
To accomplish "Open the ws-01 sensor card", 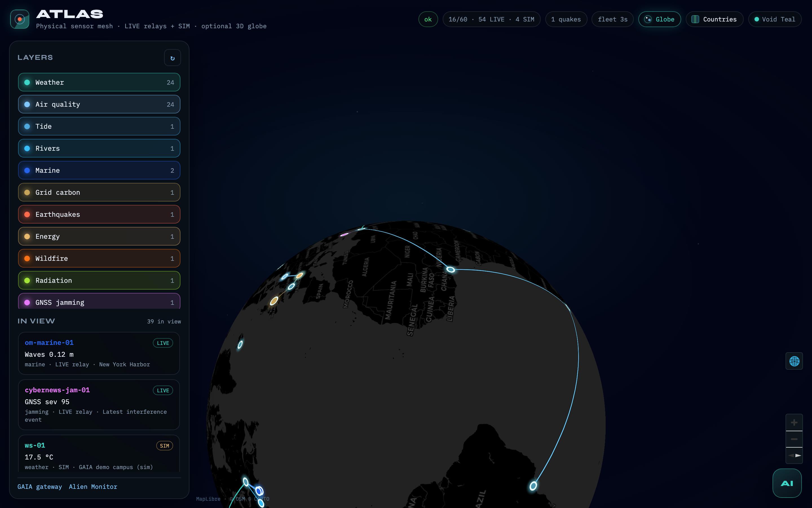I will [99, 454].
